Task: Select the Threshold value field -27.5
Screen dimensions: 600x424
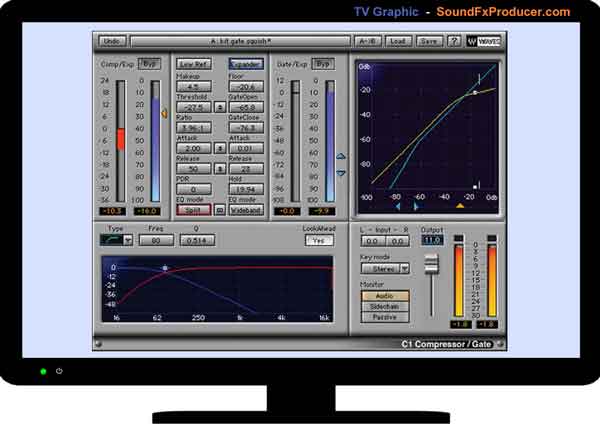Action: coord(194,107)
